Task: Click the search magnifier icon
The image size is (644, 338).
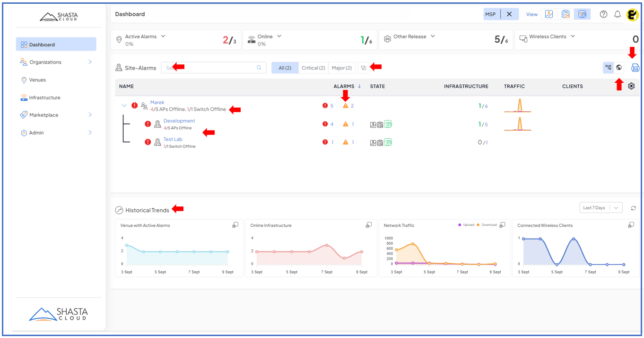Action: coord(259,68)
